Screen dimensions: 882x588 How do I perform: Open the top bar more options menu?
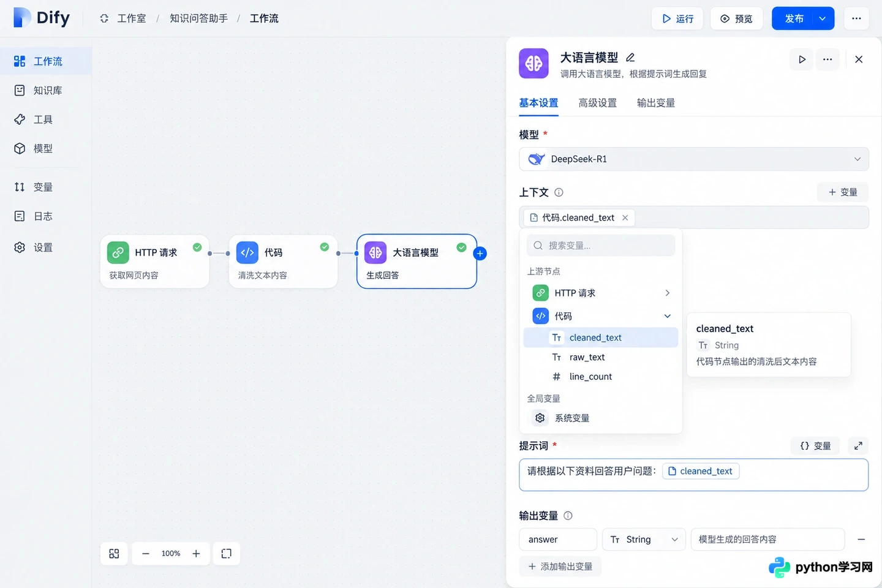[856, 18]
